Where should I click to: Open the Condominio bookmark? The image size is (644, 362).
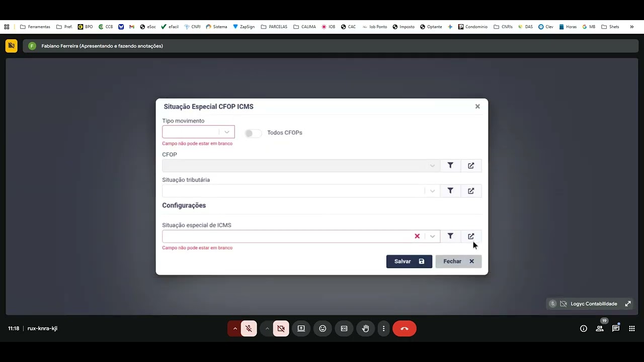pos(473,27)
